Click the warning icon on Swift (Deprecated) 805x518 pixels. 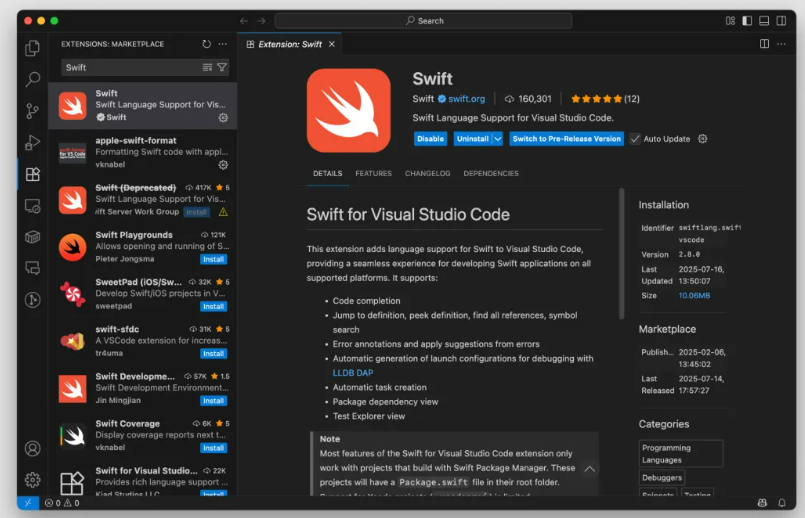223,212
